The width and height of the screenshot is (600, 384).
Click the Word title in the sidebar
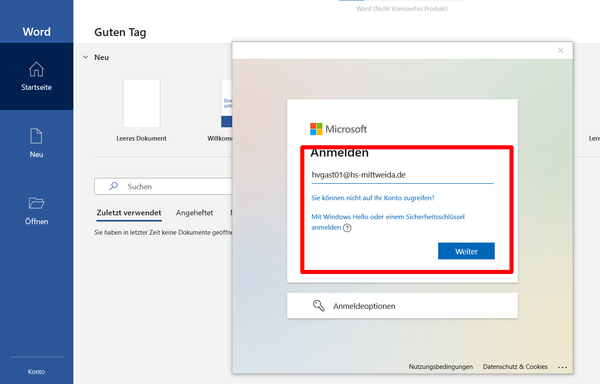(36, 32)
